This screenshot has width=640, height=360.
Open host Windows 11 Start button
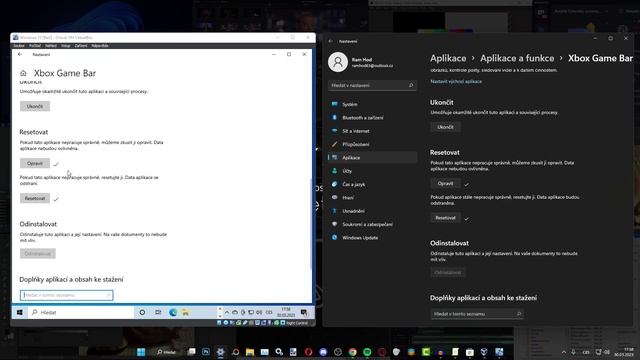[141, 352]
